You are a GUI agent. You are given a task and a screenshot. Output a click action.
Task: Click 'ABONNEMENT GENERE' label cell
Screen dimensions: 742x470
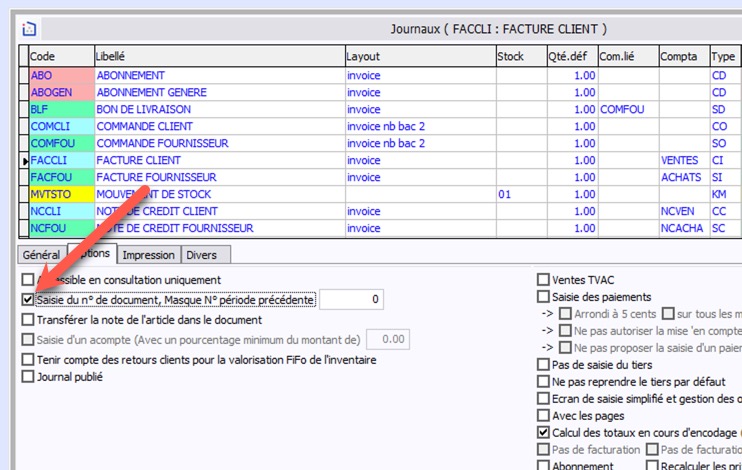coord(220,92)
